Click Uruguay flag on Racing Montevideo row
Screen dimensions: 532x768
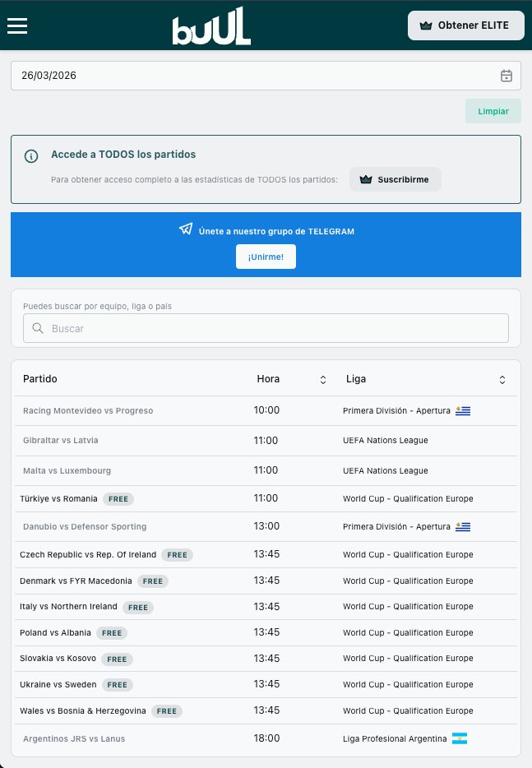coord(463,411)
